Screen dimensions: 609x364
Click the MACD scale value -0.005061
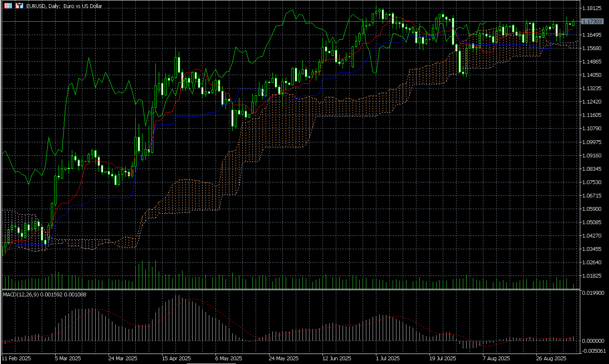[594, 351]
